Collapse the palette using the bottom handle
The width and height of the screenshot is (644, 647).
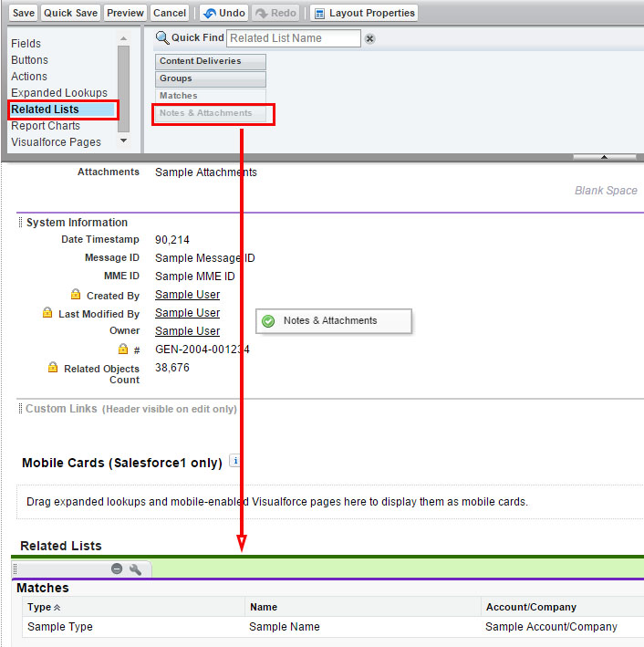tap(604, 157)
